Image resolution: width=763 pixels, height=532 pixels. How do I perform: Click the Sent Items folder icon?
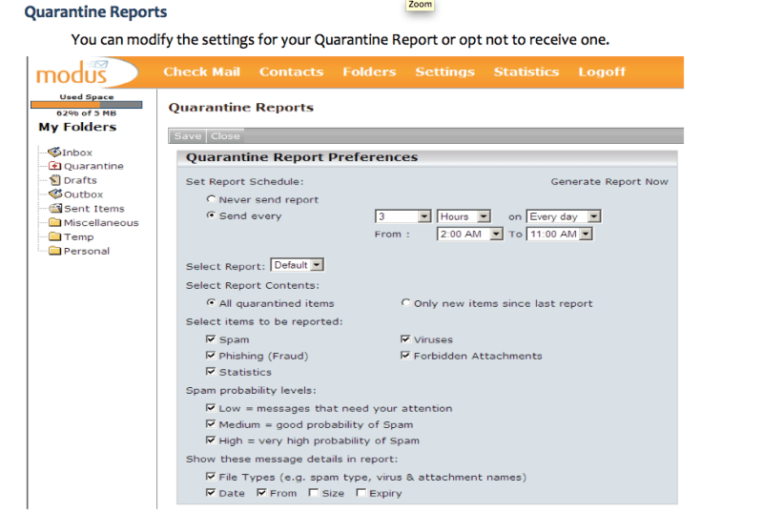pos(55,208)
